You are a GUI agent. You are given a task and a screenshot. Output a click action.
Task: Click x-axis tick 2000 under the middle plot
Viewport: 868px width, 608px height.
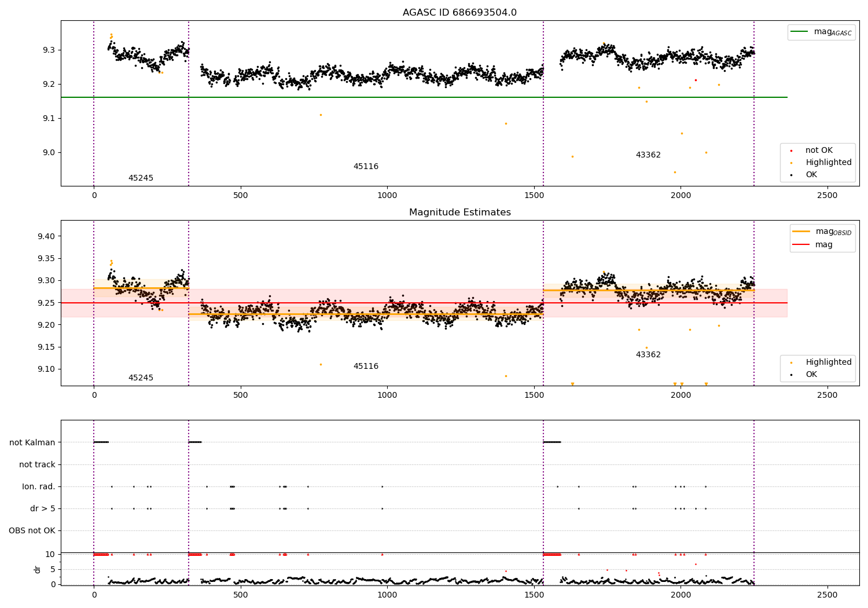[681, 395]
